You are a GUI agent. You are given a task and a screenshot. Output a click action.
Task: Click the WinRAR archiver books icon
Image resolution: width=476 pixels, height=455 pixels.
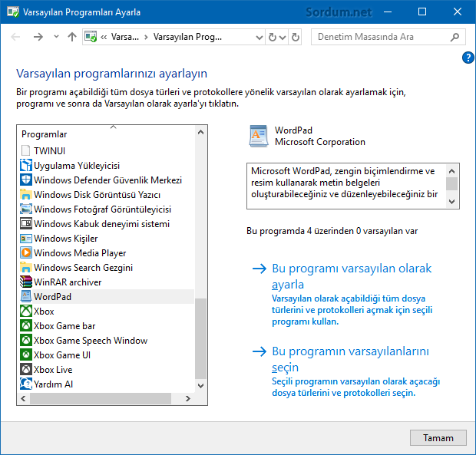[26, 282]
